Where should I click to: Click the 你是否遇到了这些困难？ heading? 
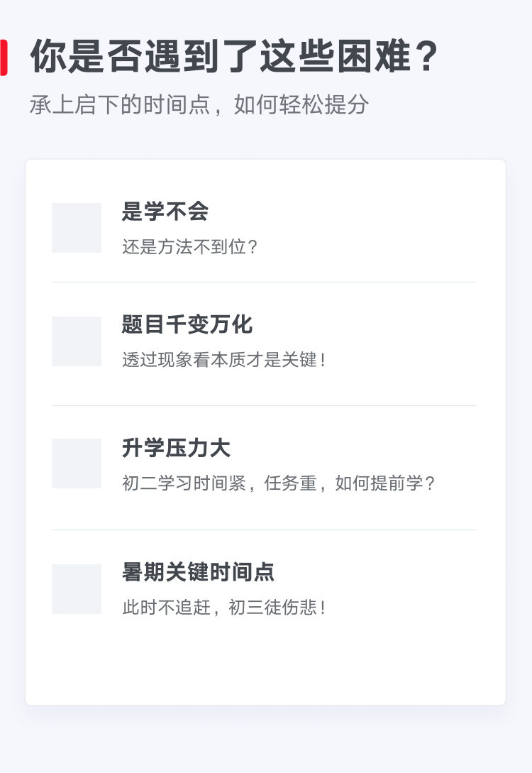234,57
